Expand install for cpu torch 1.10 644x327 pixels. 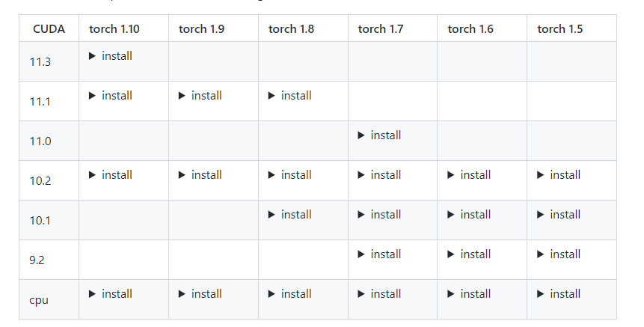click(111, 294)
